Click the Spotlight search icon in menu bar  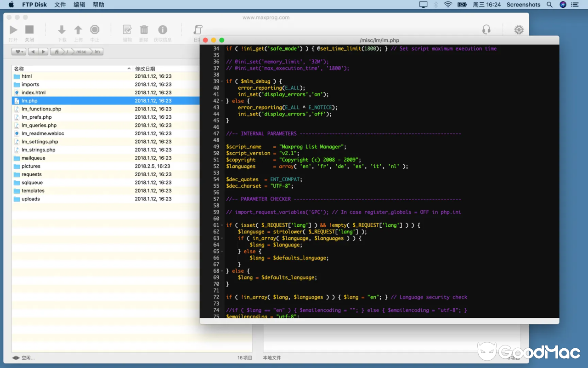click(549, 5)
